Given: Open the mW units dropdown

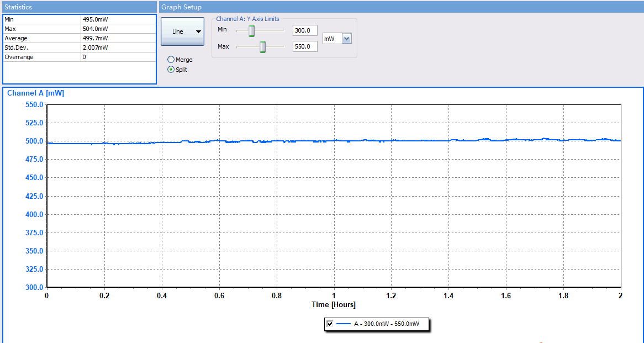Looking at the screenshot, I should tap(346, 39).
